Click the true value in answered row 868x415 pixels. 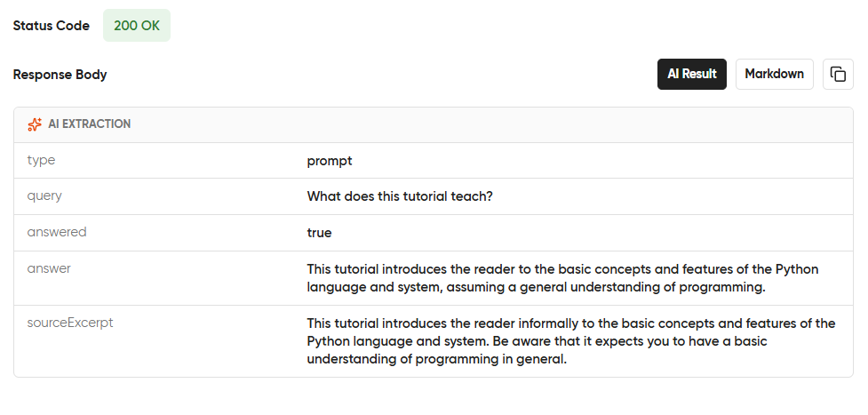pyautogui.click(x=320, y=233)
